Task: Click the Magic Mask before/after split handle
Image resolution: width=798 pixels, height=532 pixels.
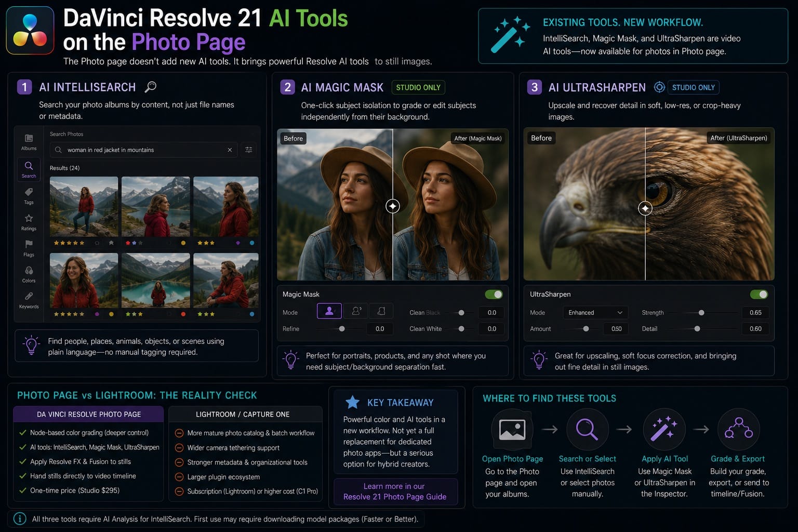Action: 393,206
